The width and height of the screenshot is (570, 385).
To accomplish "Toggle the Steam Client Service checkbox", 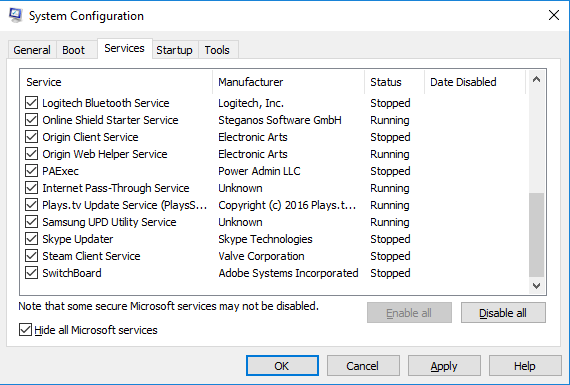I will point(32,256).
